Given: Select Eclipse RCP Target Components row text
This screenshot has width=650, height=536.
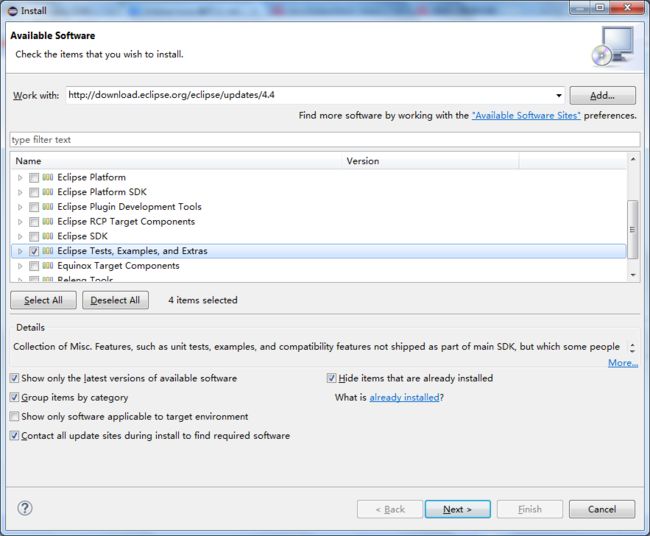Looking at the screenshot, I should tap(126, 221).
